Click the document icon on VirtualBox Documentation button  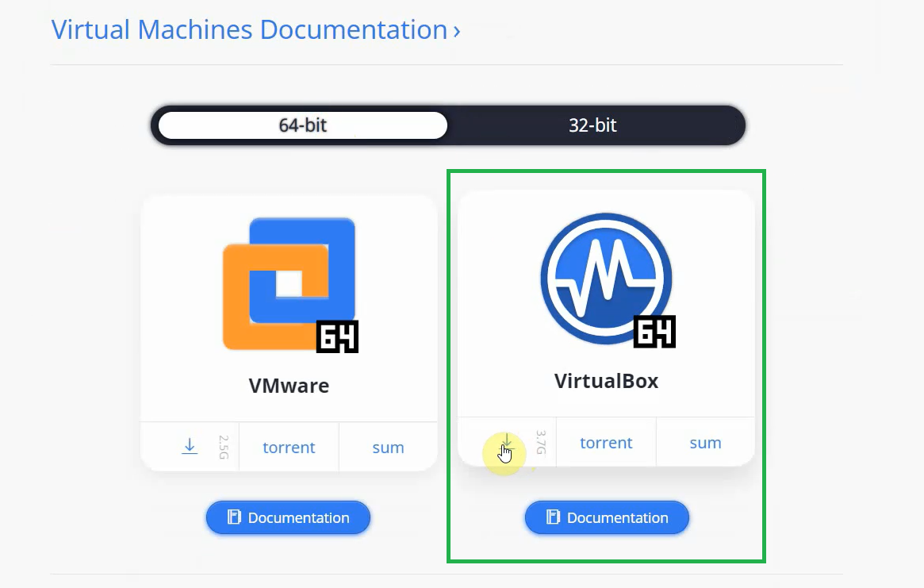(x=552, y=517)
